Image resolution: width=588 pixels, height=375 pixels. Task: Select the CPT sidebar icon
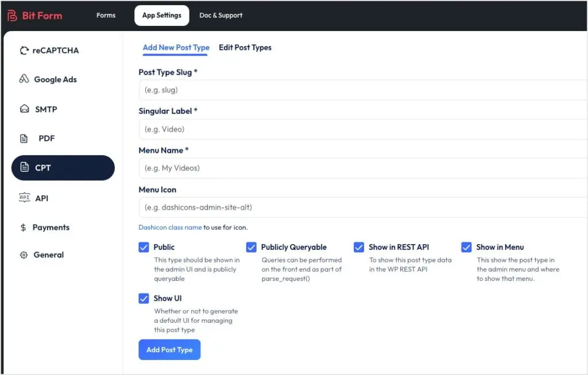pos(24,168)
